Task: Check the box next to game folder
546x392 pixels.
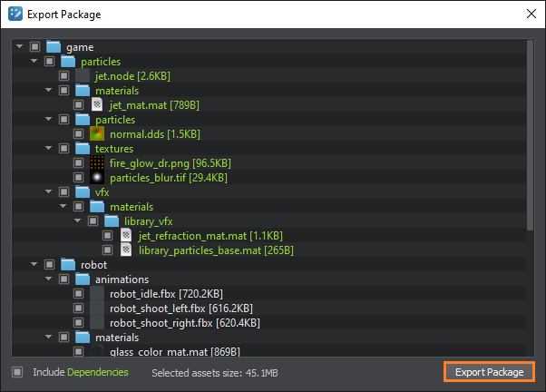Action: point(34,47)
